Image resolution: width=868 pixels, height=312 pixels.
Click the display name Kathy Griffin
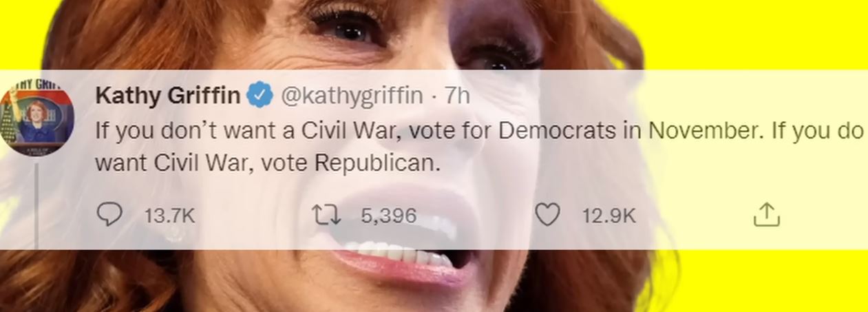168,96
